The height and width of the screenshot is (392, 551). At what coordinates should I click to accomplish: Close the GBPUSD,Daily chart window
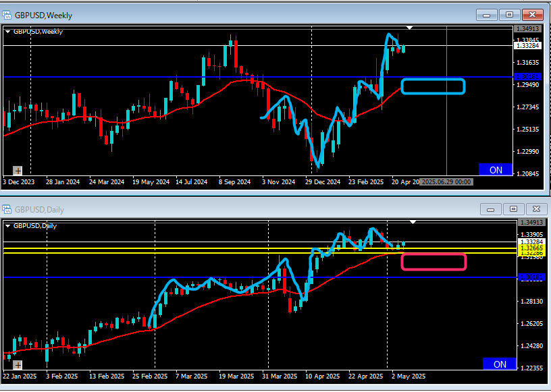point(536,209)
